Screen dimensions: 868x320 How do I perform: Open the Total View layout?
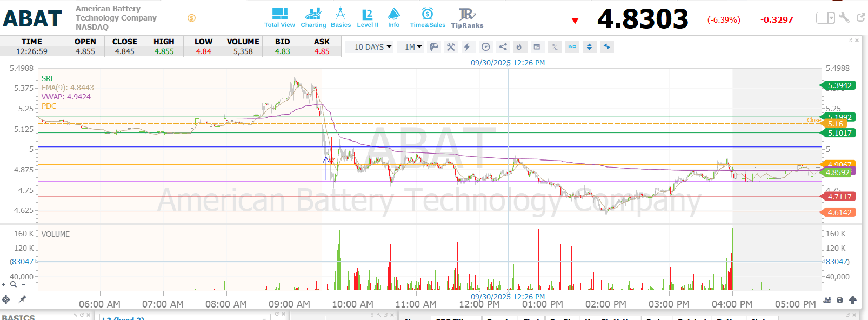coord(279,17)
